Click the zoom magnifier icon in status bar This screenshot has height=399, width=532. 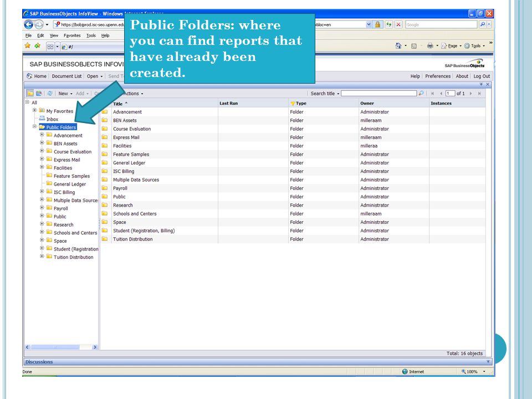click(x=463, y=371)
